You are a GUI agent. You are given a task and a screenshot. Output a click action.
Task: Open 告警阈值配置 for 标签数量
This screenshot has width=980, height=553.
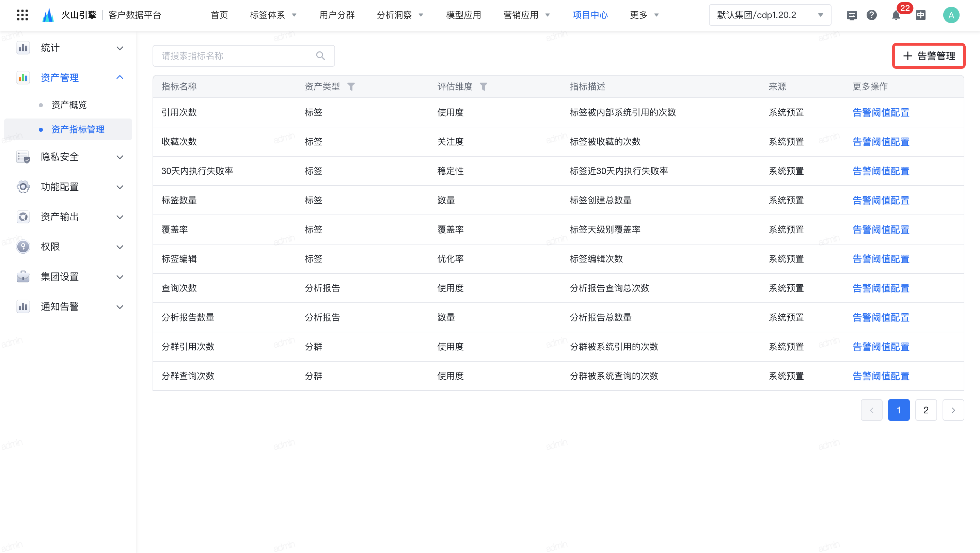pyautogui.click(x=881, y=201)
